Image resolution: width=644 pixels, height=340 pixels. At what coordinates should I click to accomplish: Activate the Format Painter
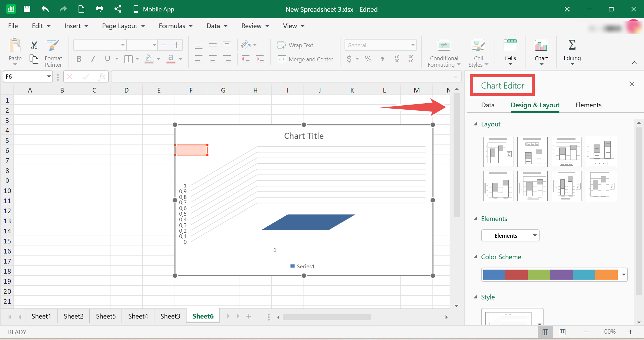53,53
